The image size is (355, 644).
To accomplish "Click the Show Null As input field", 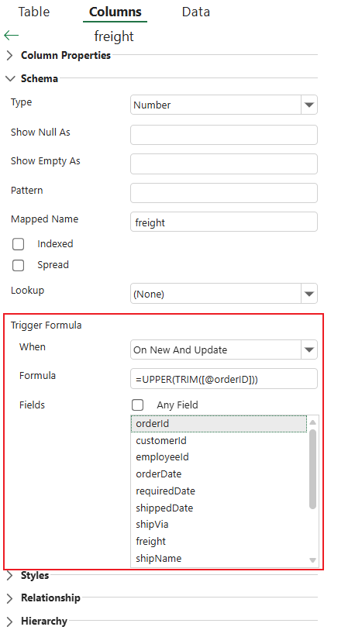I will tap(224, 135).
